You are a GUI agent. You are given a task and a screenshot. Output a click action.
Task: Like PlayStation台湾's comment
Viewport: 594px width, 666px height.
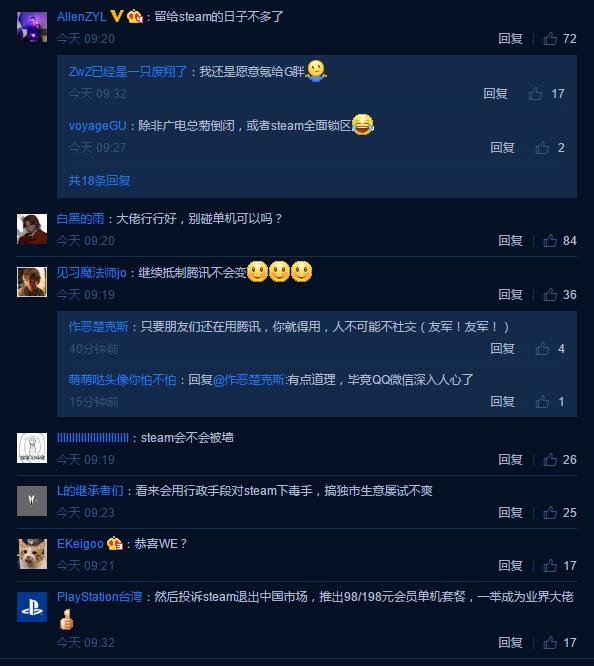click(550, 643)
